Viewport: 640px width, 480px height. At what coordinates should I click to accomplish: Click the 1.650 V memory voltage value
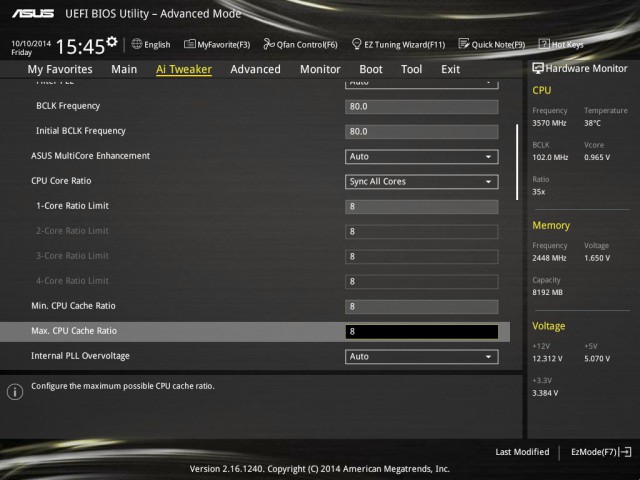click(x=597, y=258)
